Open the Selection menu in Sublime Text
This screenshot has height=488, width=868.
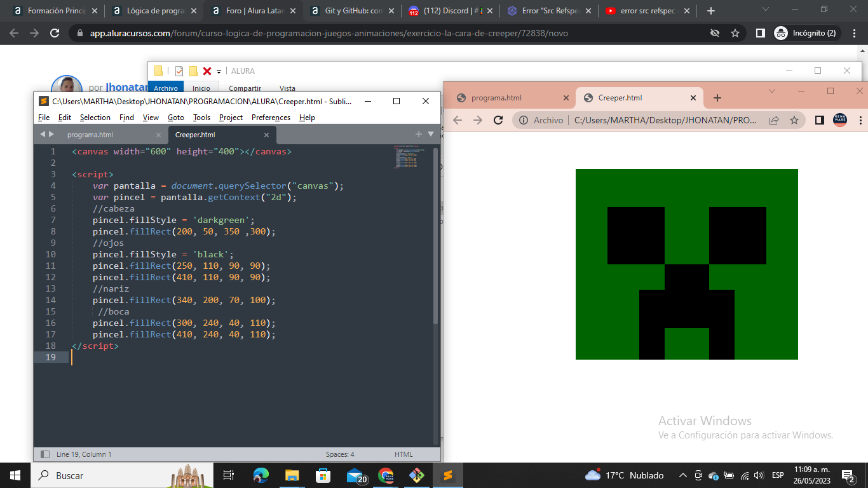coord(95,118)
